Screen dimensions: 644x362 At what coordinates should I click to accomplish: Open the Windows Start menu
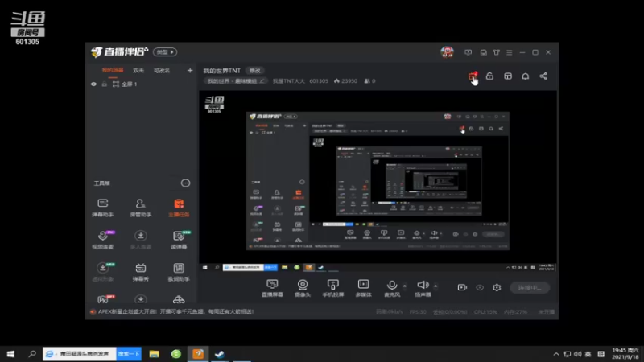10,354
